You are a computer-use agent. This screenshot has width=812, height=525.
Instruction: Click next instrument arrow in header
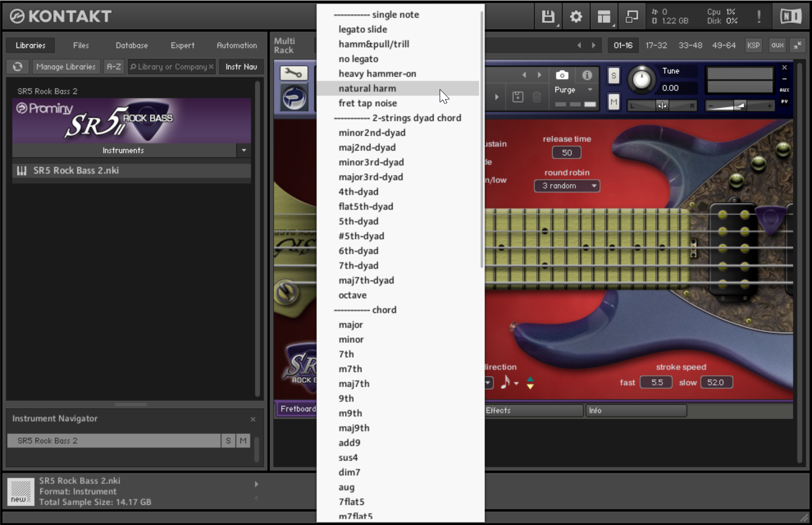540,75
